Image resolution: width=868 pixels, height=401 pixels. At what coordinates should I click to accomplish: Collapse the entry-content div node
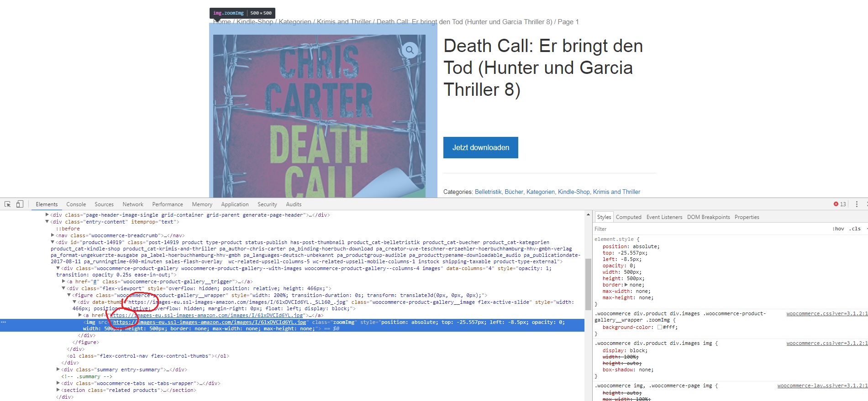[47, 222]
